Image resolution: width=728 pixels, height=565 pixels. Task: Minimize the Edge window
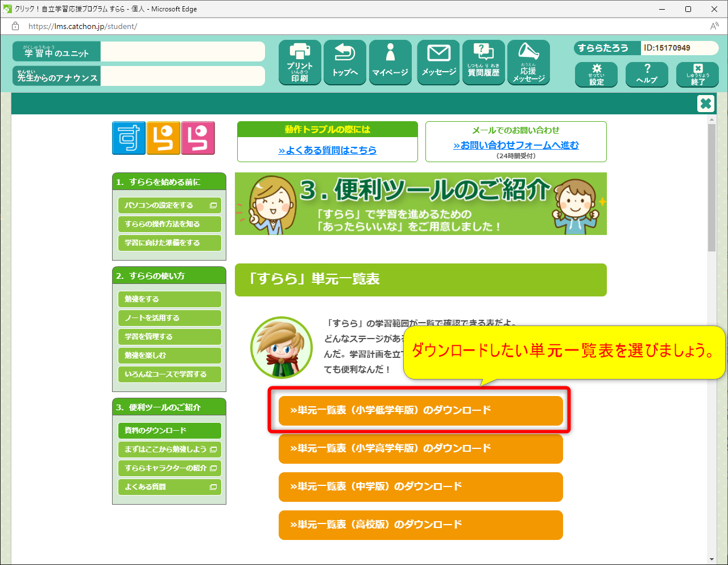click(x=662, y=9)
